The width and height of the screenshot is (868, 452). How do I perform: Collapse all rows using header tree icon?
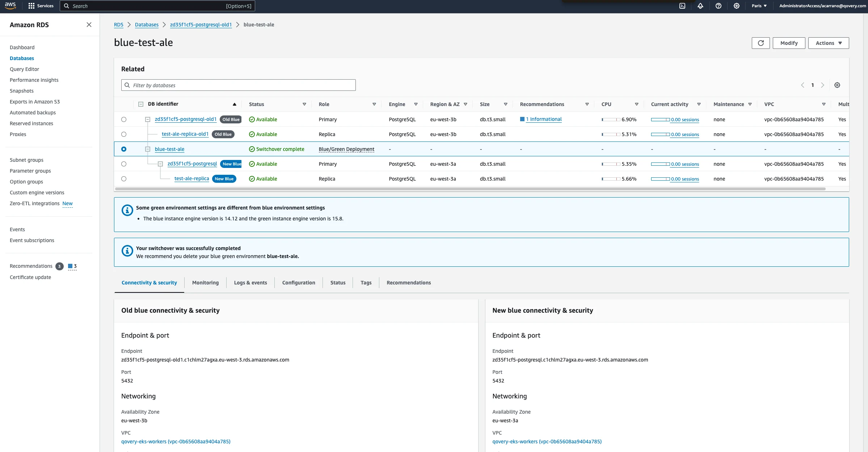point(141,104)
